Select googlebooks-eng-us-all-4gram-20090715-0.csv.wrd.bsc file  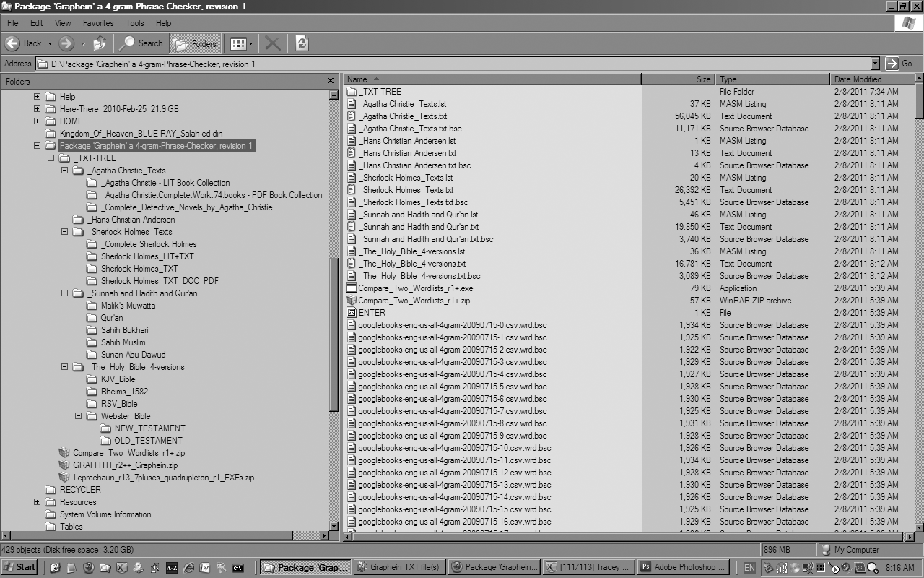coord(453,324)
